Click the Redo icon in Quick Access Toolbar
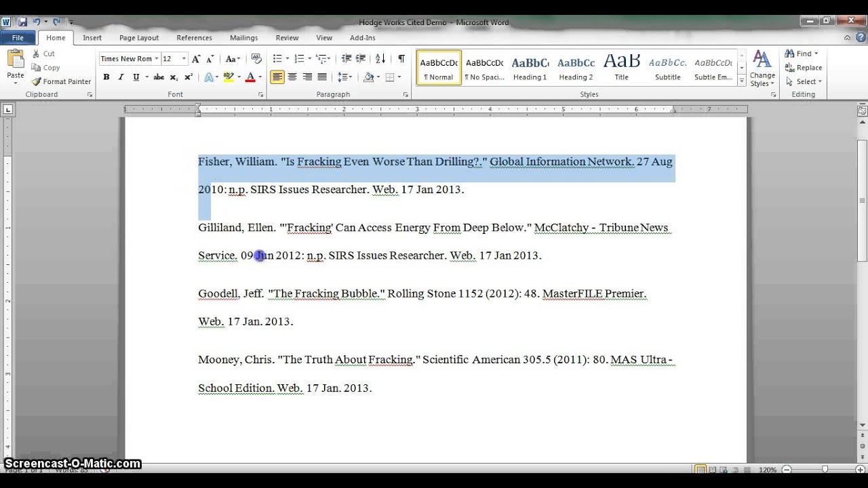The height and width of the screenshot is (488, 868). [x=57, y=22]
